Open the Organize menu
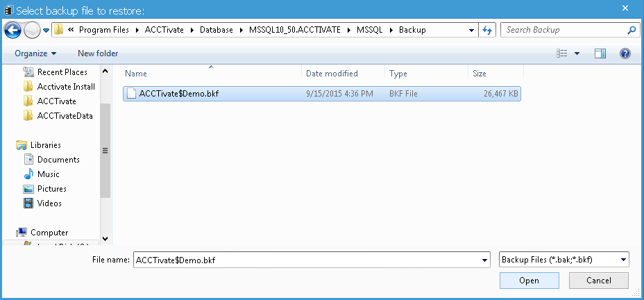Screen dimensions: 644x300 click(x=35, y=53)
